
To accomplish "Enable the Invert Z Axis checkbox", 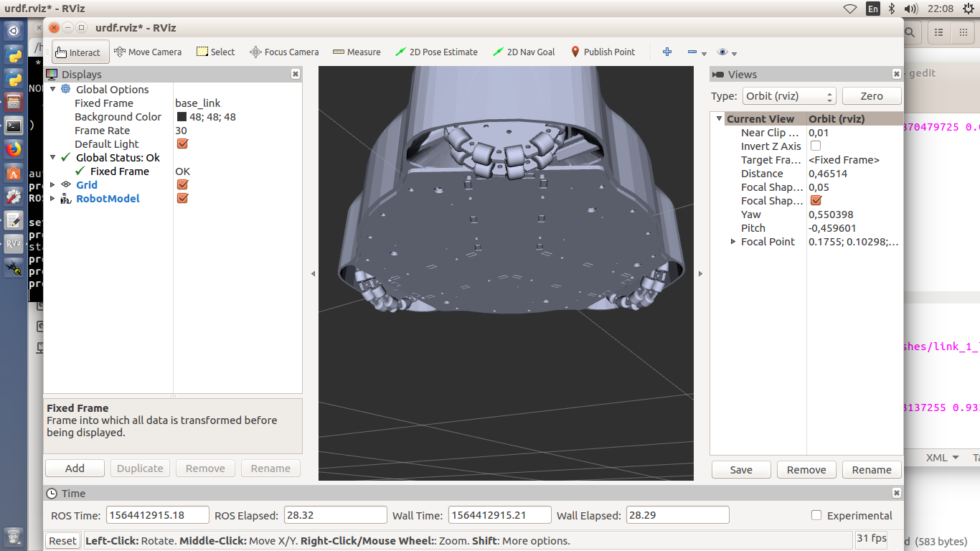I will (816, 146).
